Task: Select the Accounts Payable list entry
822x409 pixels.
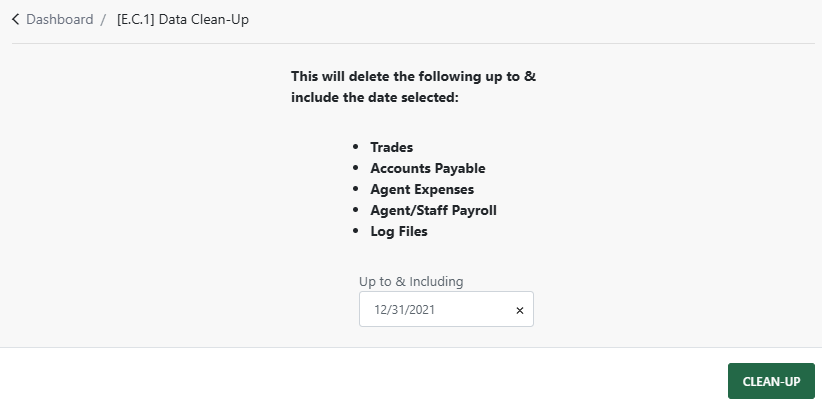Action: pos(427,168)
